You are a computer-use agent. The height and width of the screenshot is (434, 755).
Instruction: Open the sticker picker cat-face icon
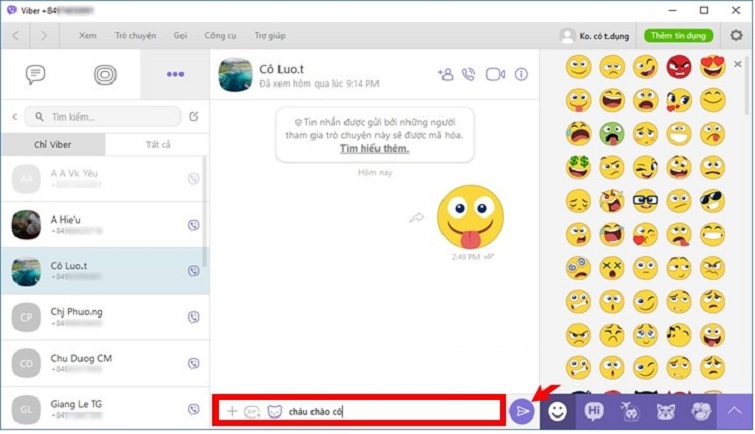tap(274, 410)
